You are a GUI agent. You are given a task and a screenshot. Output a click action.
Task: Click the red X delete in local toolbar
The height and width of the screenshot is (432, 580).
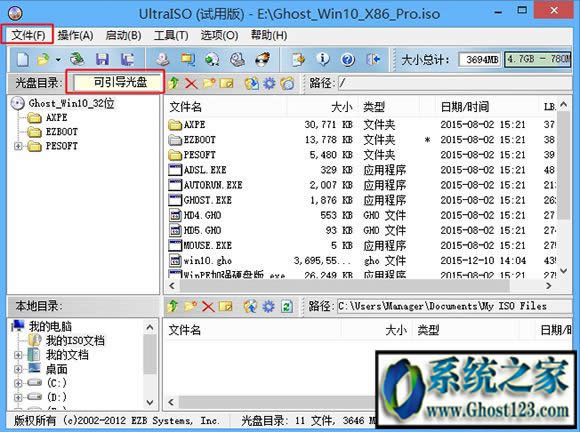click(x=208, y=306)
